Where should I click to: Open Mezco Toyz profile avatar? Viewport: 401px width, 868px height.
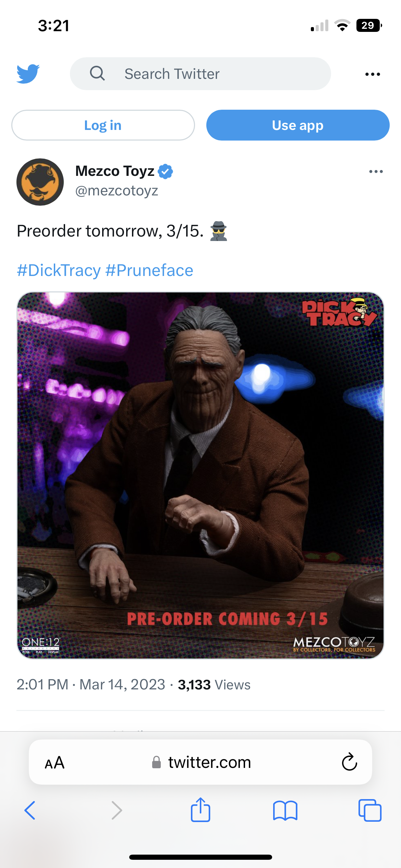click(x=40, y=182)
